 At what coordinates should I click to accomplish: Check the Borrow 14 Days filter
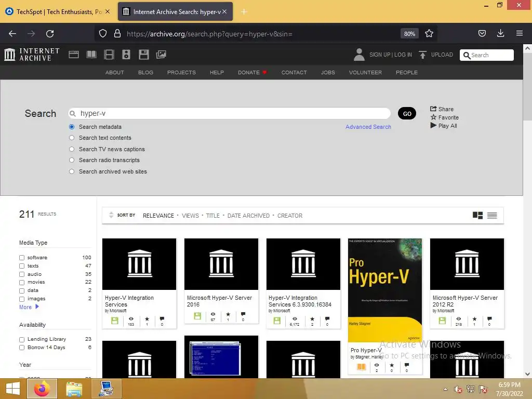pyautogui.click(x=22, y=348)
